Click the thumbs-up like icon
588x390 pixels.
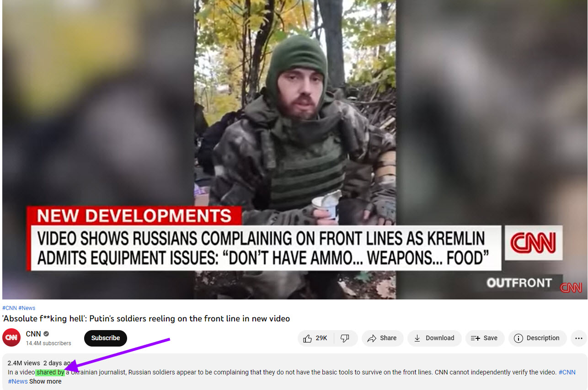(x=307, y=338)
